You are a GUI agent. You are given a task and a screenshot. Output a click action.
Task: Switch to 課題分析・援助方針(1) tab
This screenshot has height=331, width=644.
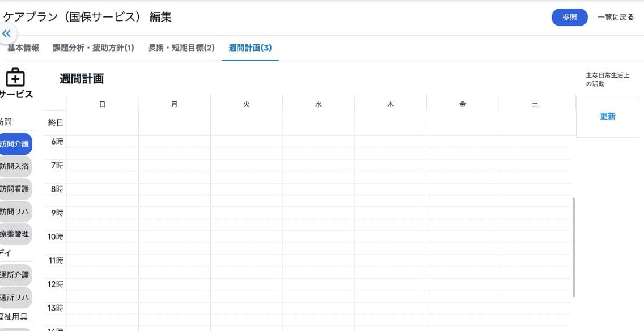tap(94, 48)
